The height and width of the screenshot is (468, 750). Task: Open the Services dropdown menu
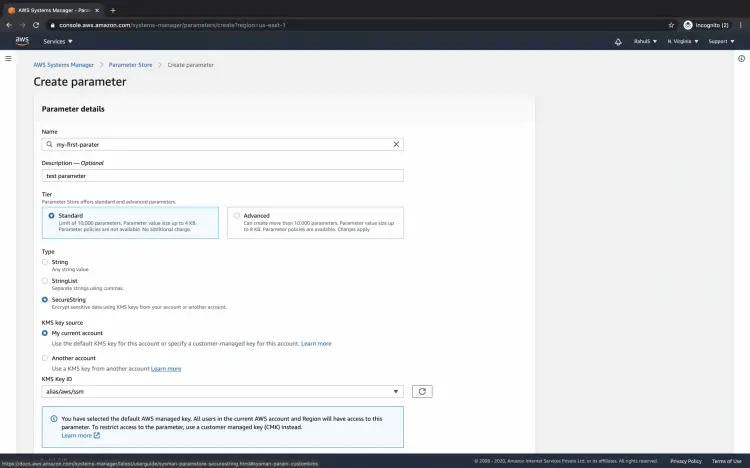pyautogui.click(x=58, y=42)
